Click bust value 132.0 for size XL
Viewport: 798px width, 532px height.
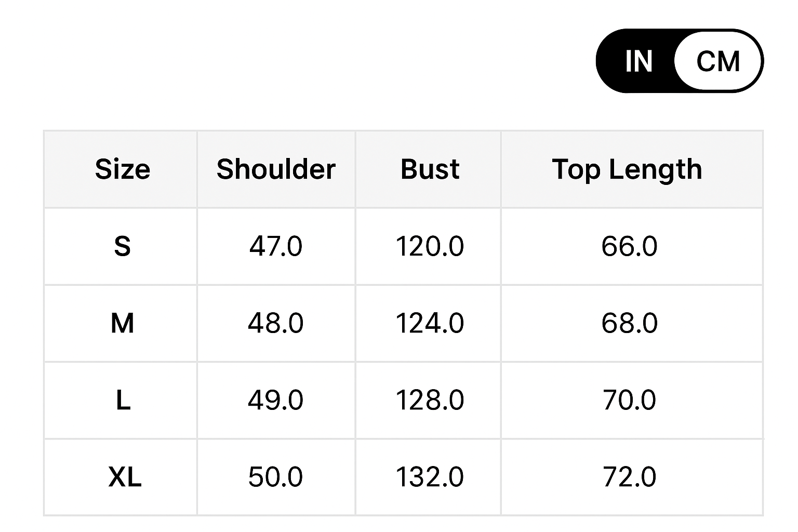coord(430,477)
